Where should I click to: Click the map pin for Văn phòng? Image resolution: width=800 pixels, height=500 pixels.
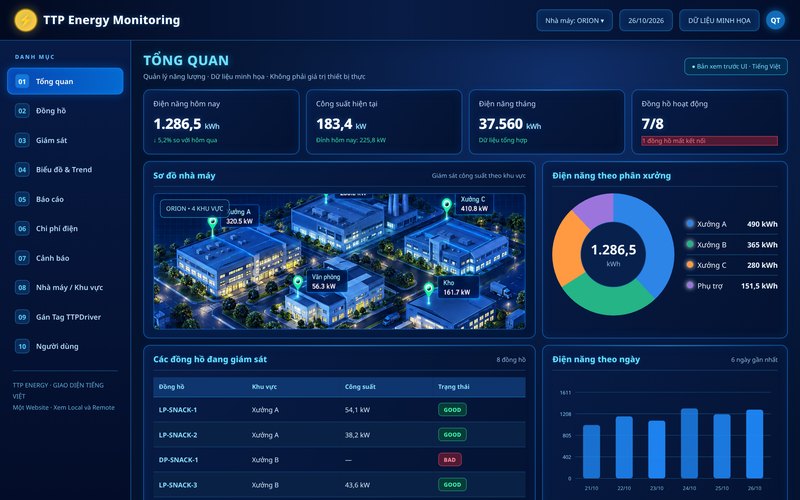click(x=298, y=284)
